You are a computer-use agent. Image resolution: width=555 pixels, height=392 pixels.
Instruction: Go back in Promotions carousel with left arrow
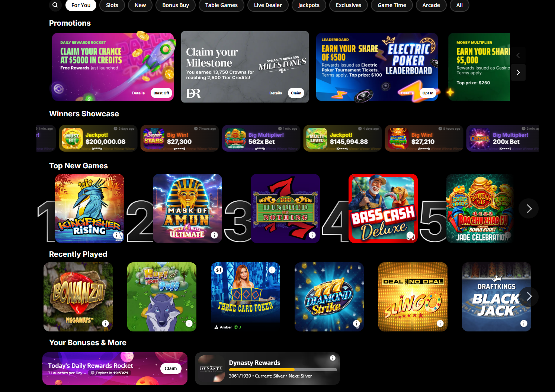[518, 55]
